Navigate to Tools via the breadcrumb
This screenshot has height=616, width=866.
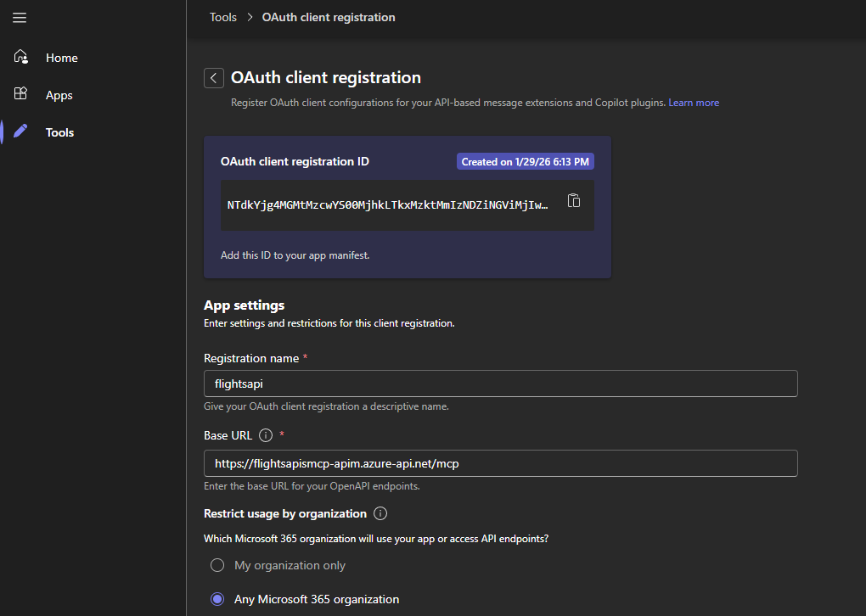point(222,16)
